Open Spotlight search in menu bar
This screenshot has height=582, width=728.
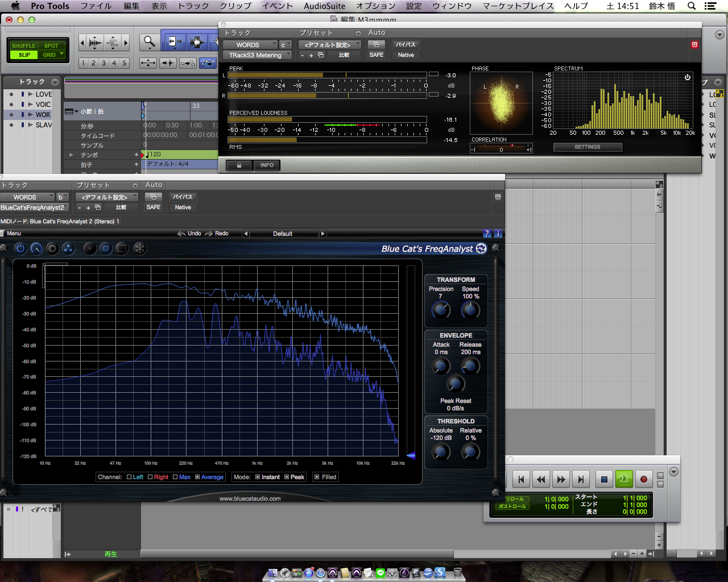692,6
